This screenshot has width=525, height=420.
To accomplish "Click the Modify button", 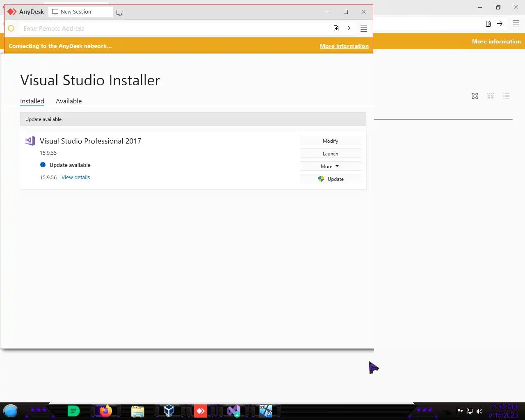I will [330, 141].
